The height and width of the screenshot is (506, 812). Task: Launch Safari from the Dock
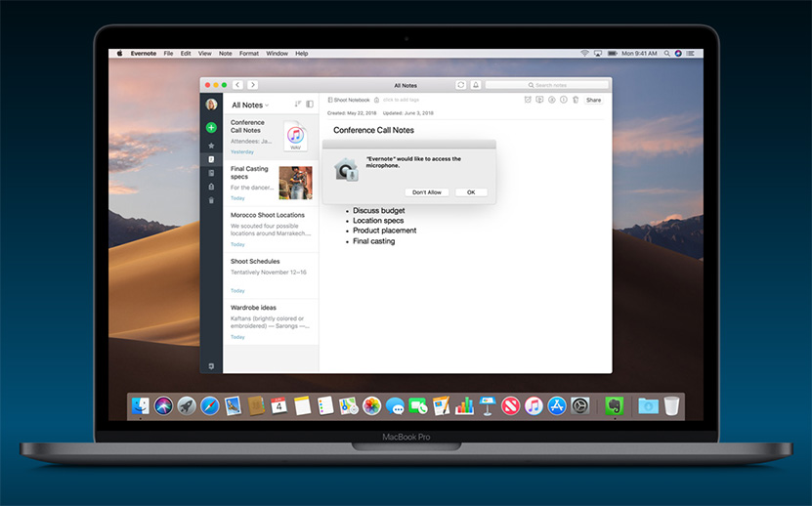coord(210,406)
